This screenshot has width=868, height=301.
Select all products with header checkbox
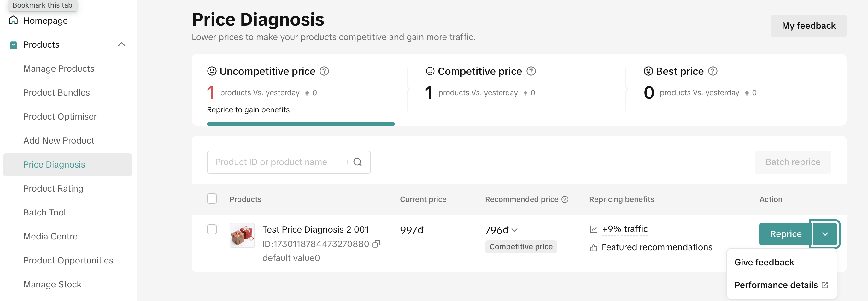coord(212,198)
